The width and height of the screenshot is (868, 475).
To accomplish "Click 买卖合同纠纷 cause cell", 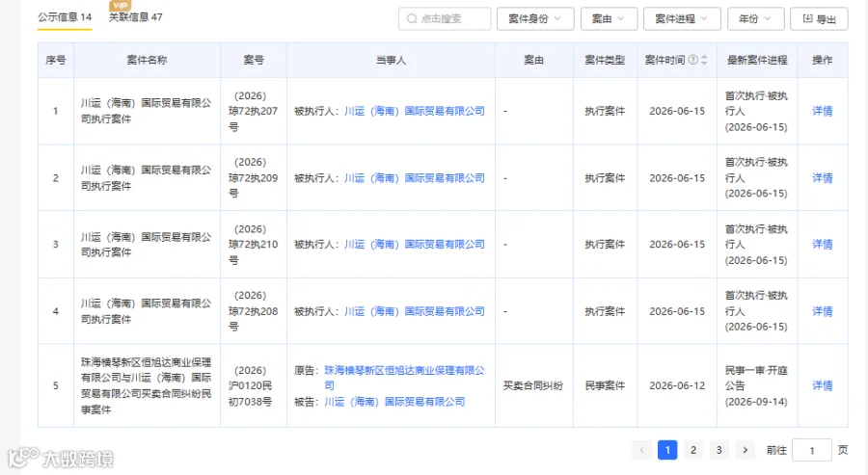I will click(x=533, y=385).
